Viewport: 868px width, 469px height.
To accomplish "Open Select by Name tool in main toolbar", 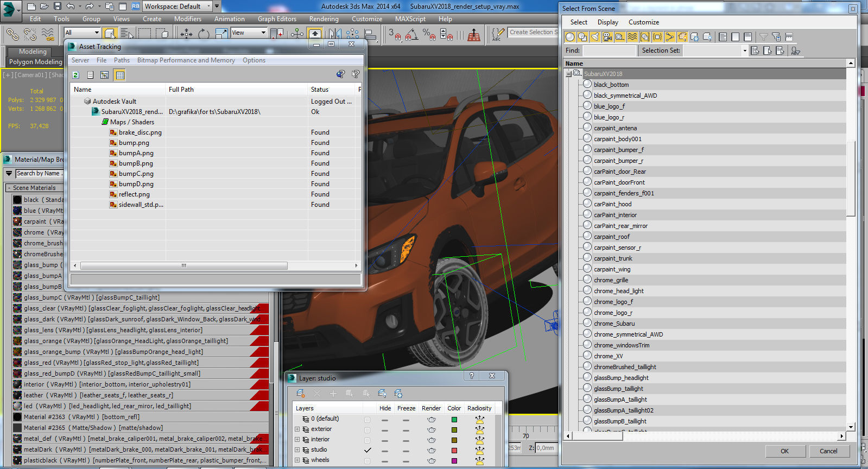I will click(126, 34).
